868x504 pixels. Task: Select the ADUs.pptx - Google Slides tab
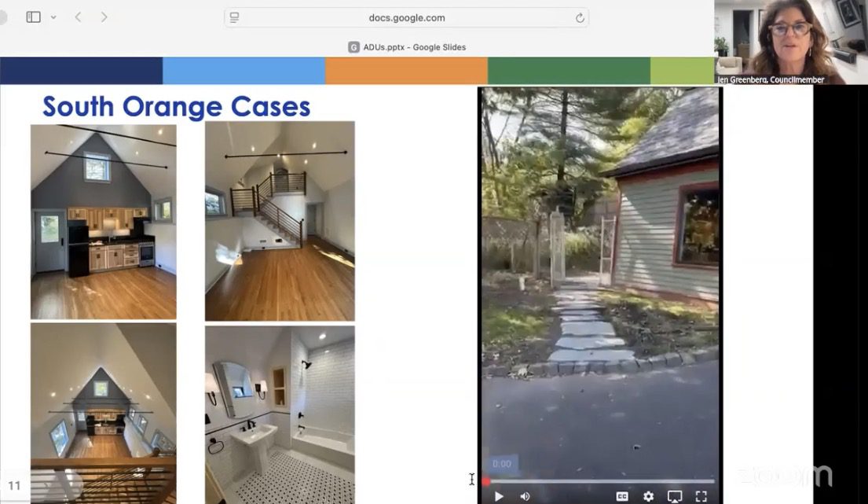(x=407, y=47)
